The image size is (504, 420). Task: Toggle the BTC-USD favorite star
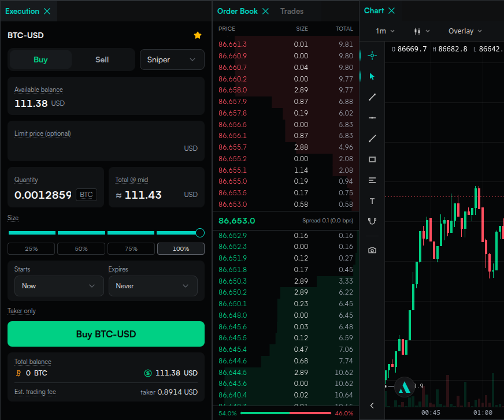click(197, 35)
